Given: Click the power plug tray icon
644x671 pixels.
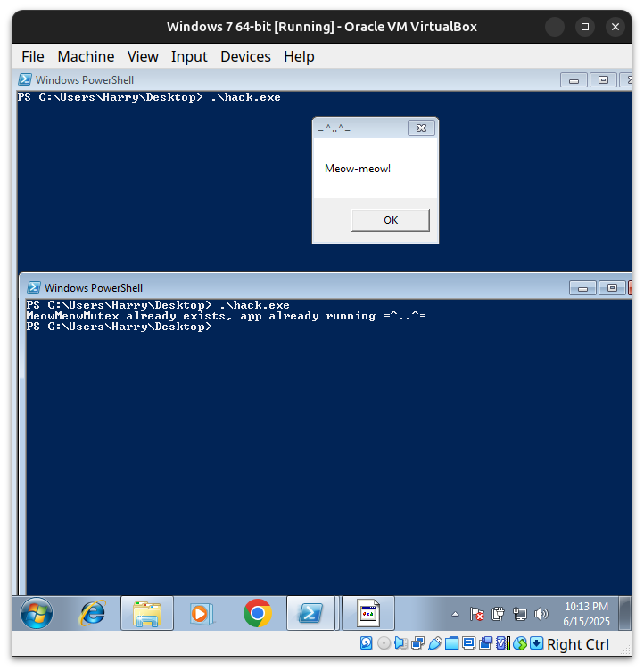Looking at the screenshot, I should pos(498,614).
